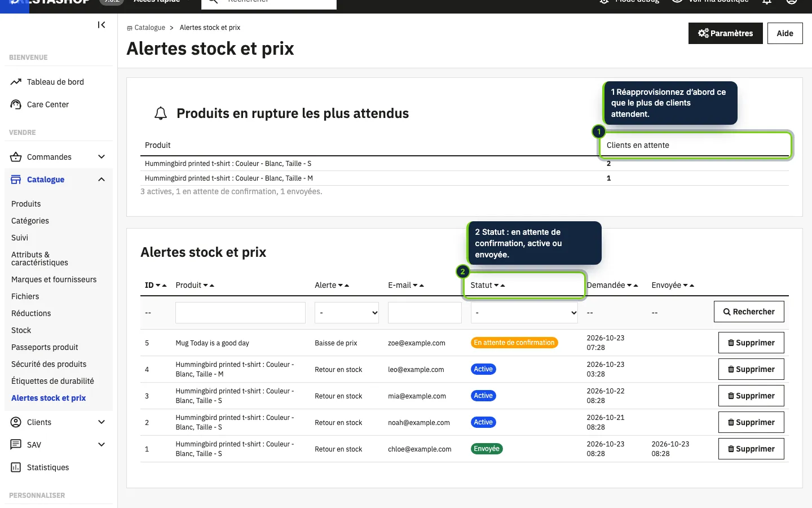812x508 pixels.
Task: Expand the SAV submenu chevron
Action: pos(101,445)
